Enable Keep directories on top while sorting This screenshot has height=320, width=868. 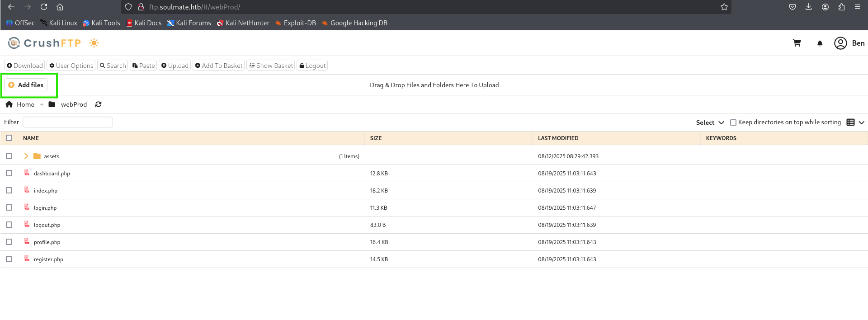[733, 122]
